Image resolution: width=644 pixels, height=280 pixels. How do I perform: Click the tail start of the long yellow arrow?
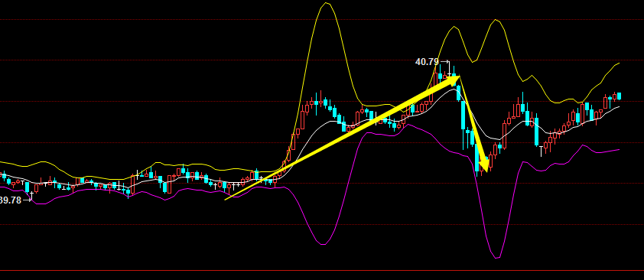226,199
